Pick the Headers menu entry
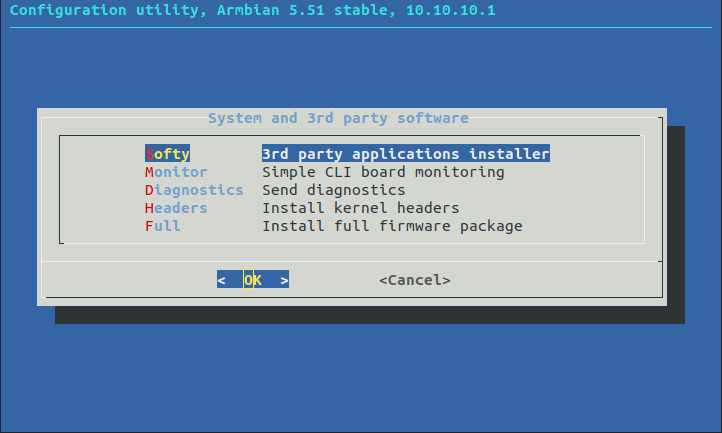This screenshot has height=433, width=722. click(176, 208)
